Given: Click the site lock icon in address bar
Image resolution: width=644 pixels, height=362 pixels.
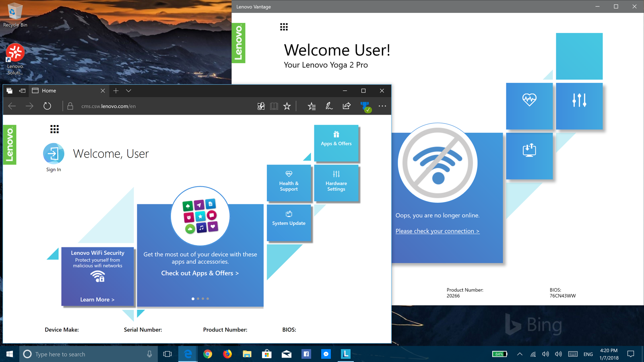Looking at the screenshot, I should (70, 106).
